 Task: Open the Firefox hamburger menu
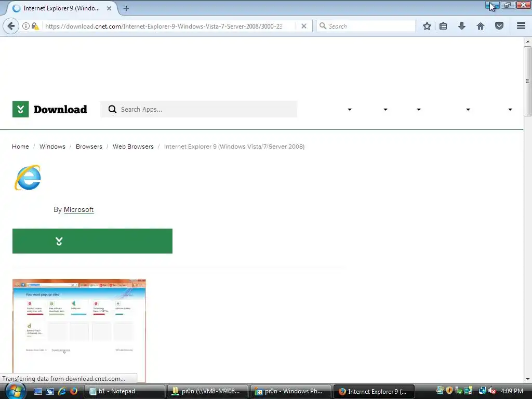click(521, 26)
